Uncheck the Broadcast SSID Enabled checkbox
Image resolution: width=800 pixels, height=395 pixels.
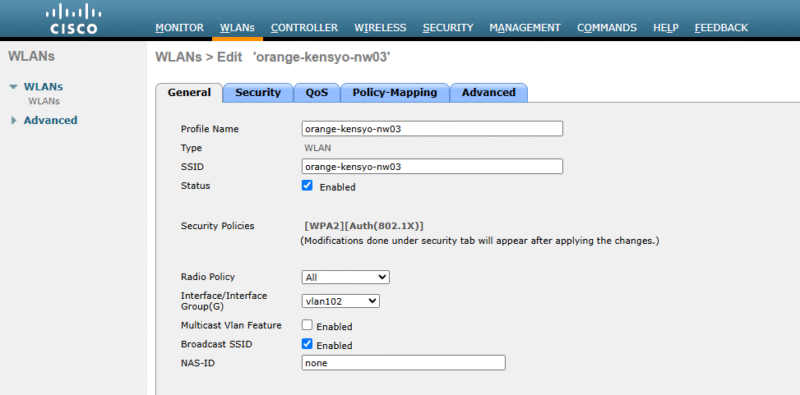[307, 344]
